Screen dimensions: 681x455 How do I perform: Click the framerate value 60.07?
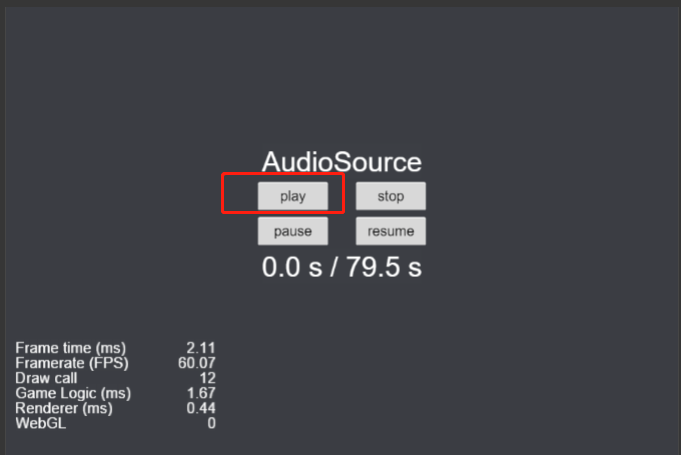click(x=197, y=362)
